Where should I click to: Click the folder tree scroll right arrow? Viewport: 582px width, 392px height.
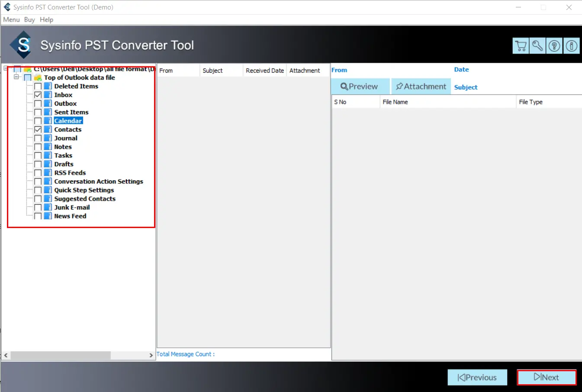[x=151, y=355]
